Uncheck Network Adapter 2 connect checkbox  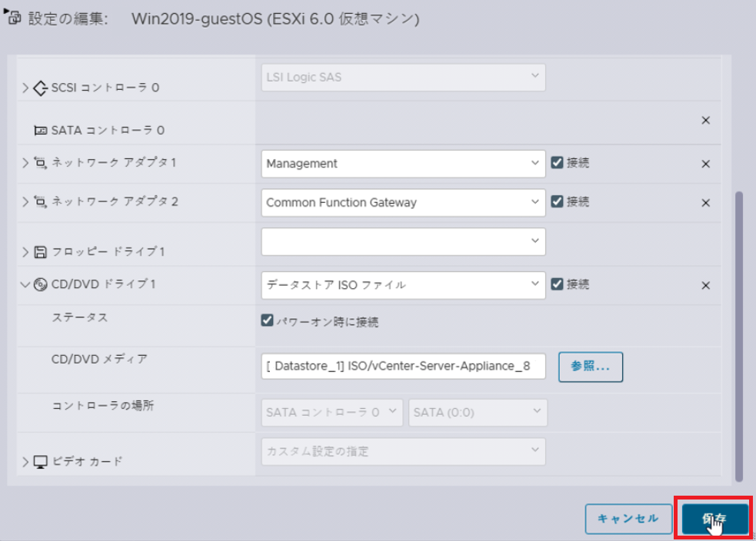558,202
